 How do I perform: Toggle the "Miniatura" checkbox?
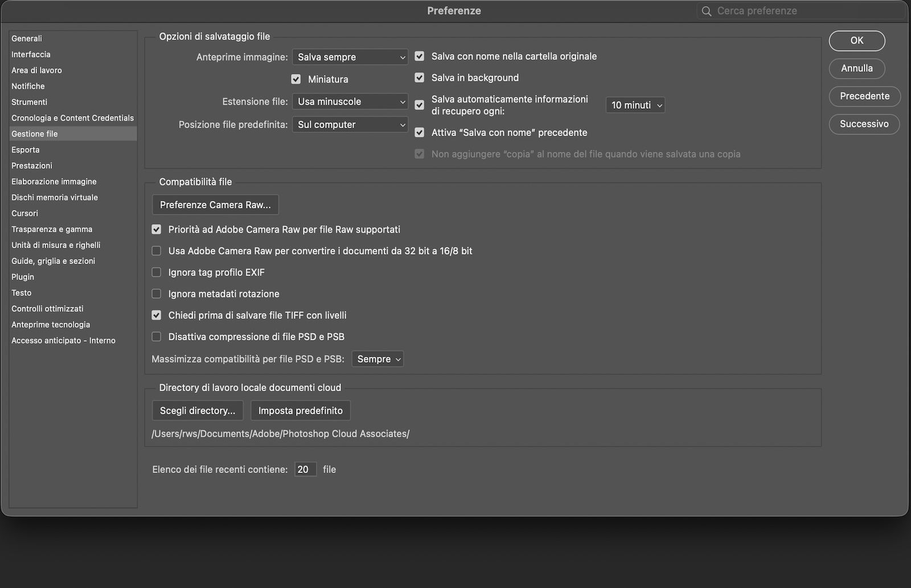297,79
